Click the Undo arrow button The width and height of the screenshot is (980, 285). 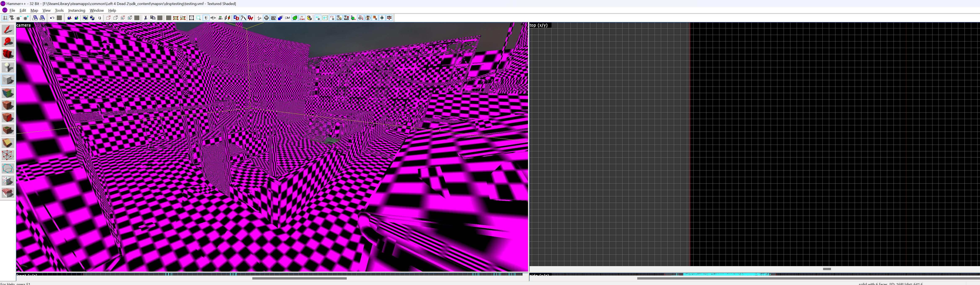coord(52,18)
